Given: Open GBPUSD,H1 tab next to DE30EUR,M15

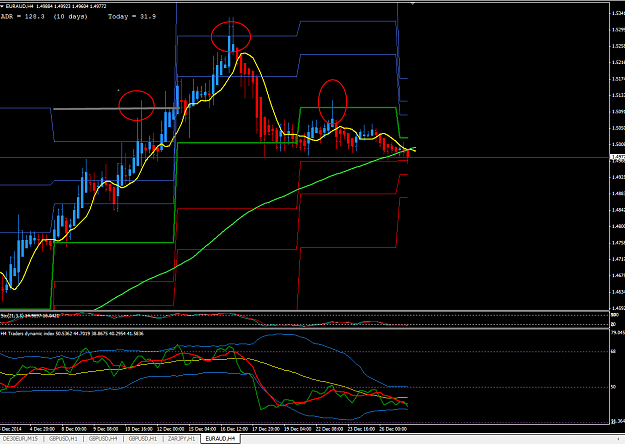Looking at the screenshot, I should [63, 439].
